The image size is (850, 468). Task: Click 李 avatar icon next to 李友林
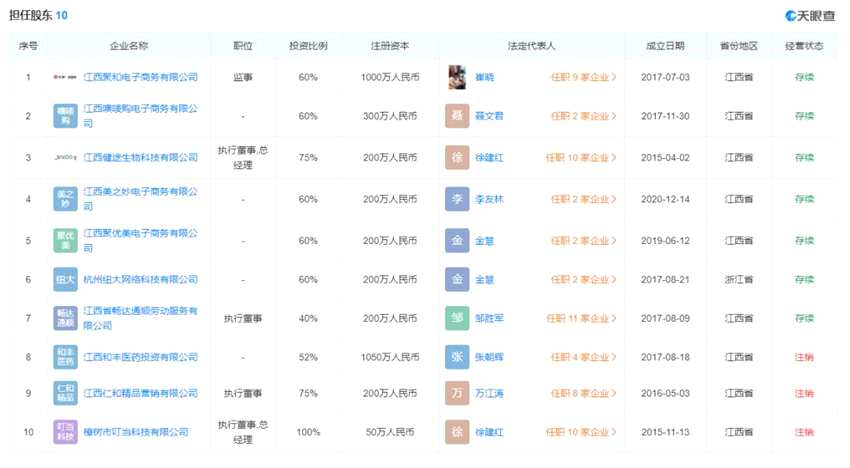[457, 199]
